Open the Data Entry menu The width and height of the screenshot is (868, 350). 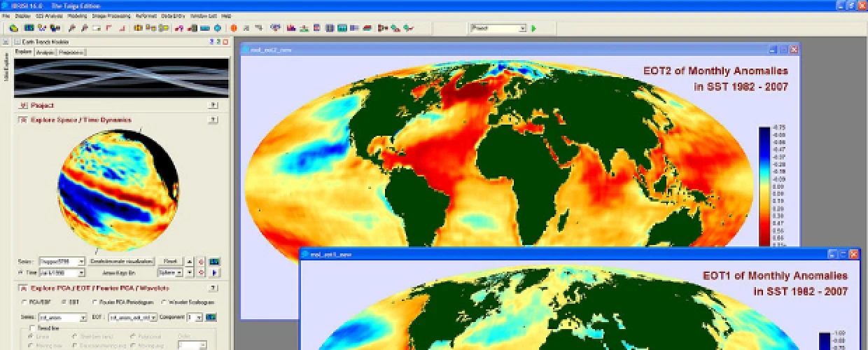pyautogui.click(x=172, y=15)
